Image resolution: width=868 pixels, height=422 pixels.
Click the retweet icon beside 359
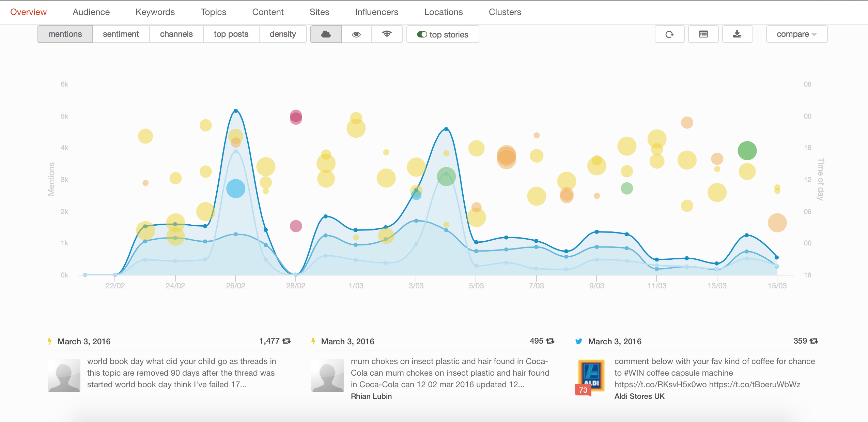814,341
